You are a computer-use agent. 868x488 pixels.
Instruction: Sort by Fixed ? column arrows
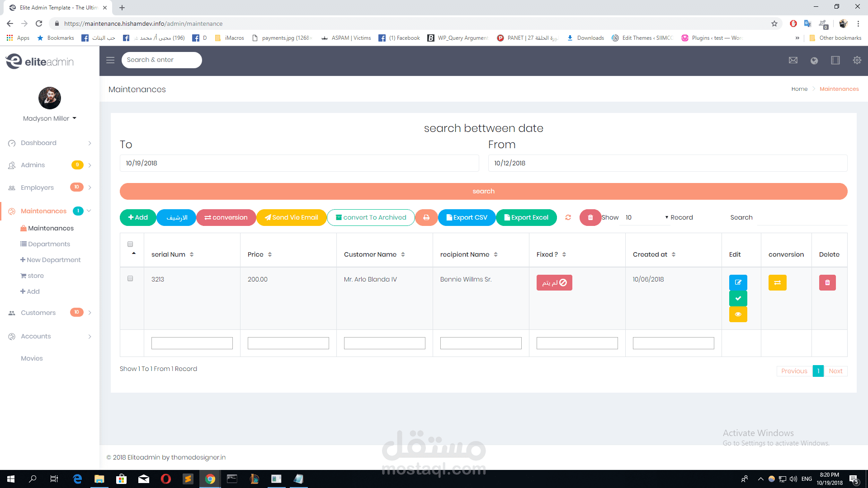[x=564, y=254]
